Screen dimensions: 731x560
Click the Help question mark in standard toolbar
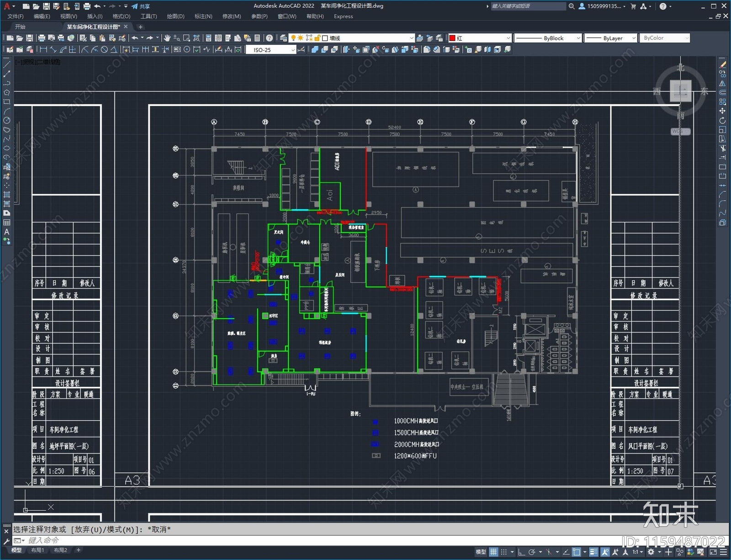(x=270, y=38)
